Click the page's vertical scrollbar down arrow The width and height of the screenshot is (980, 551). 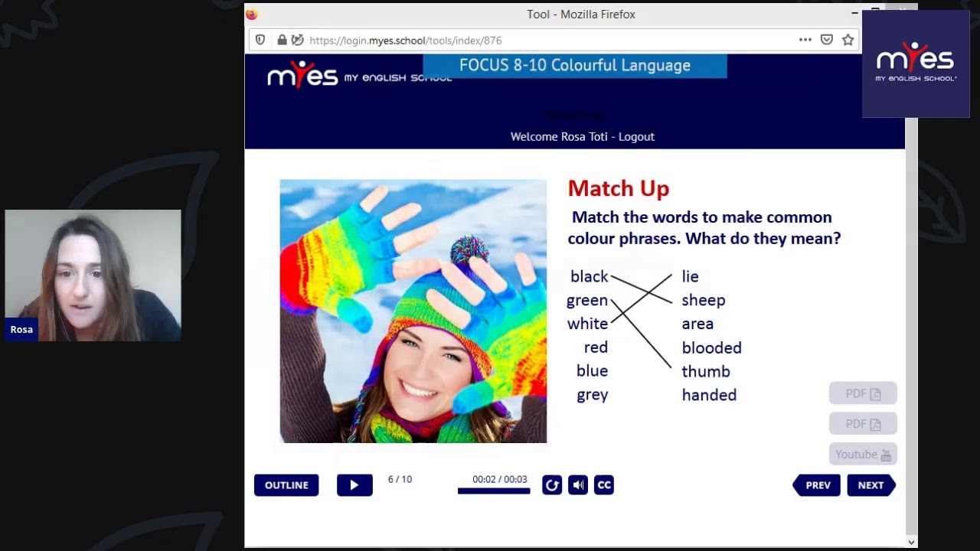pos(911,542)
